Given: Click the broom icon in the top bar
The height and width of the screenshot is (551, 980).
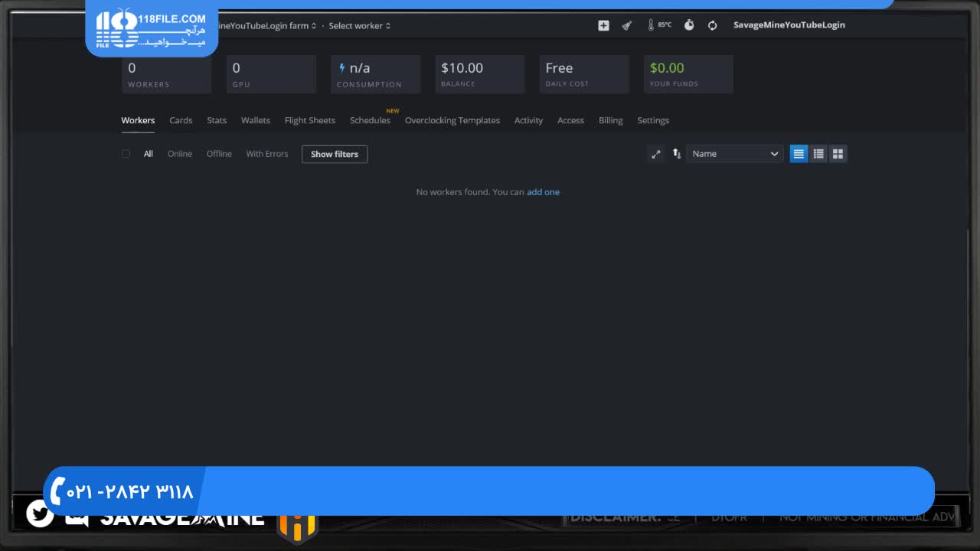Looking at the screenshot, I should [627, 25].
